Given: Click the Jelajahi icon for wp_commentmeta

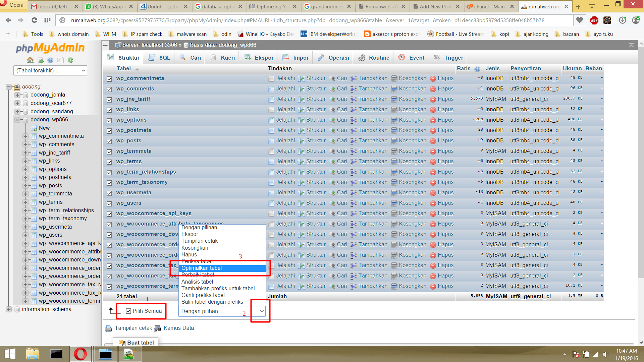Looking at the screenshot, I should 271,78.
